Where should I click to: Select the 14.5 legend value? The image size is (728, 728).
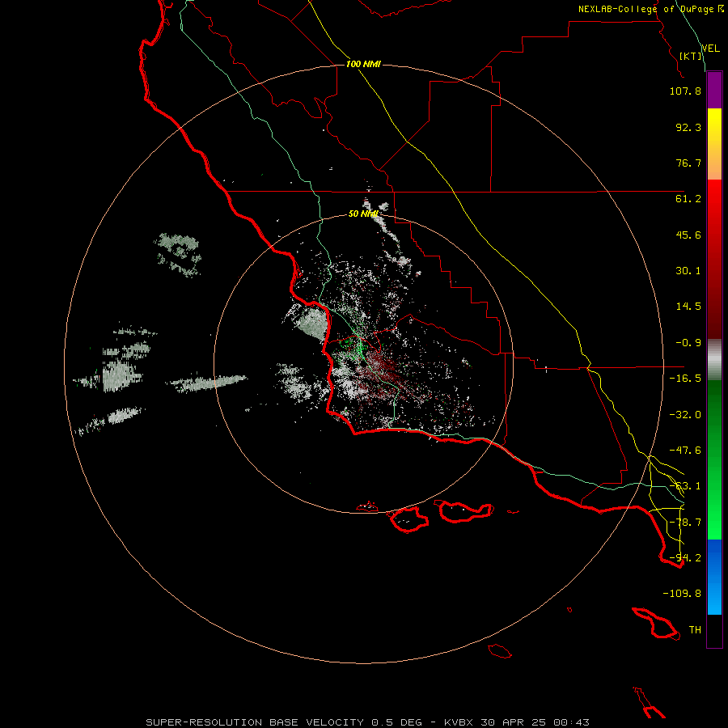[x=688, y=307]
